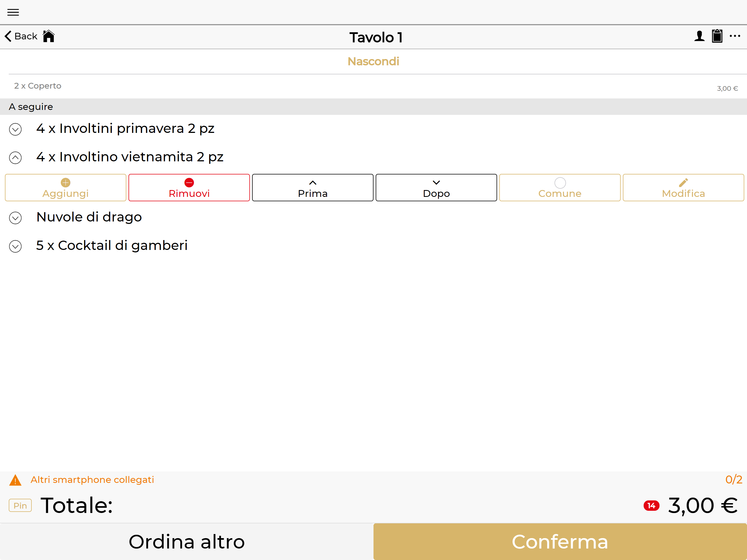Viewport: 747px width, 560px height.
Task: Expand Involtini primavera 2 pz options
Action: pyautogui.click(x=16, y=129)
